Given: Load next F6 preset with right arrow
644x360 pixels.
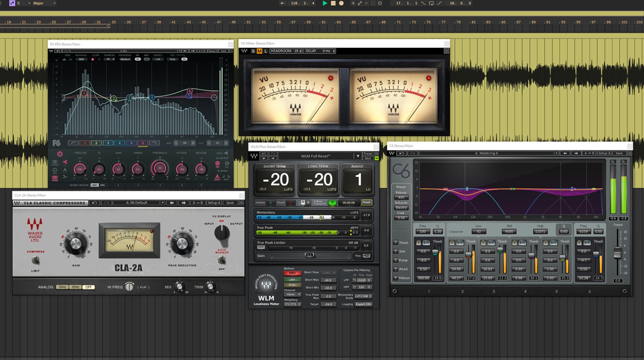Looking at the screenshot, I should pos(192,51).
